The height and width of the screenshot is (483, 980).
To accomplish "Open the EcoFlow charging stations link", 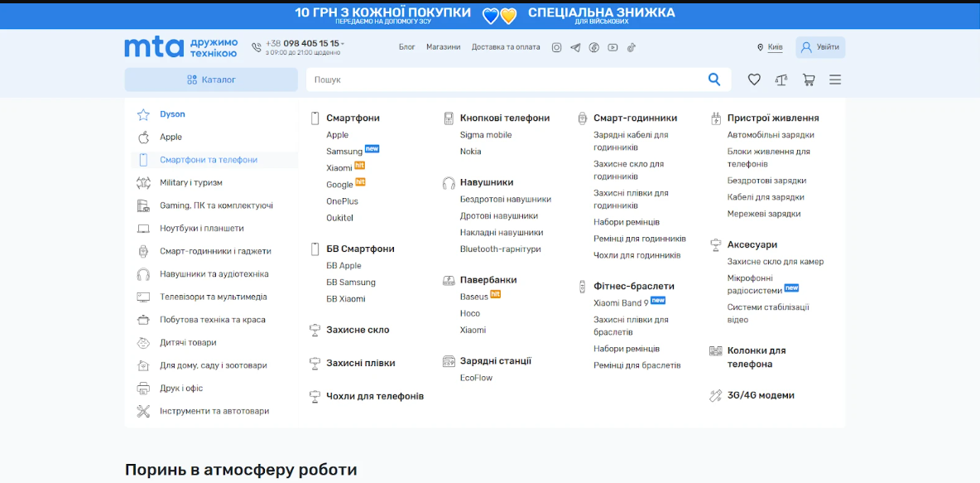I will pyautogui.click(x=476, y=378).
